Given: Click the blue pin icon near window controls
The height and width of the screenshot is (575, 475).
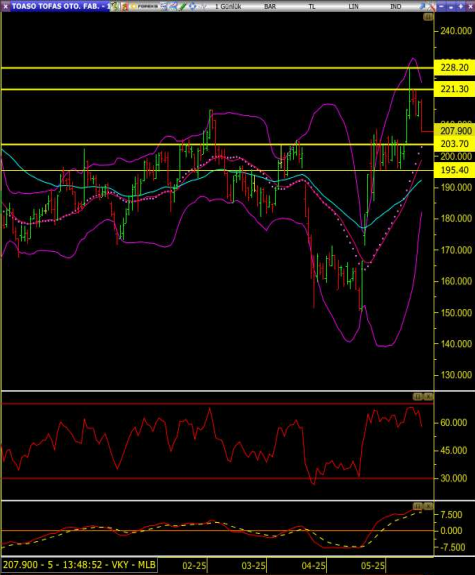Looking at the screenshot, I should point(422,6).
